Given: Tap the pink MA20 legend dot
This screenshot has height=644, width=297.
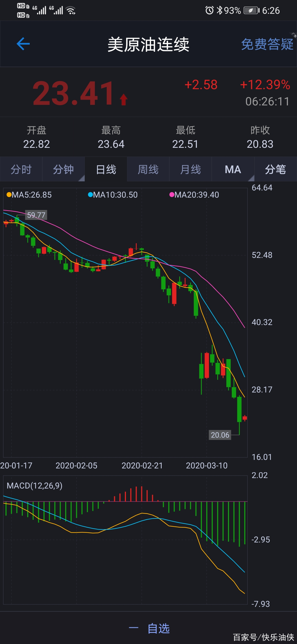Looking at the screenshot, I should click(172, 195).
